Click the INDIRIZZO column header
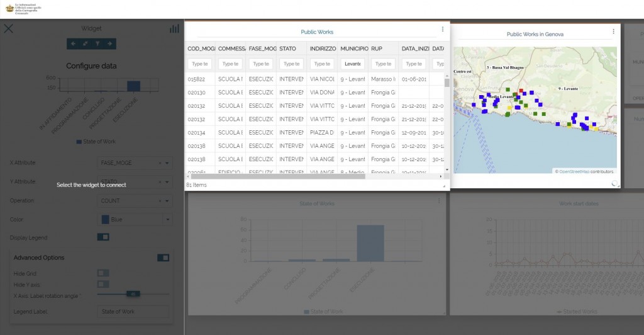 click(x=322, y=48)
